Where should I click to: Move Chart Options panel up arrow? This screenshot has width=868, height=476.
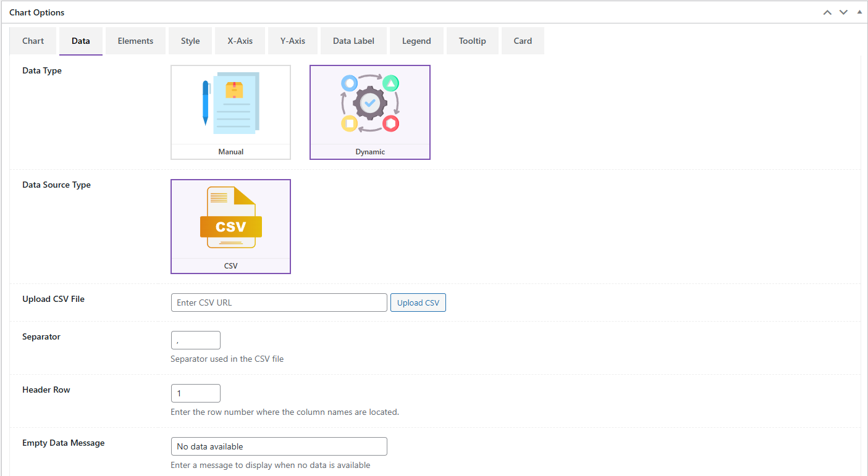click(x=827, y=12)
